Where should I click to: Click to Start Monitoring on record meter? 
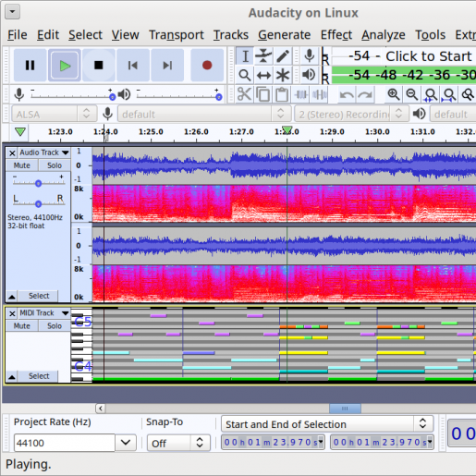coord(428,56)
